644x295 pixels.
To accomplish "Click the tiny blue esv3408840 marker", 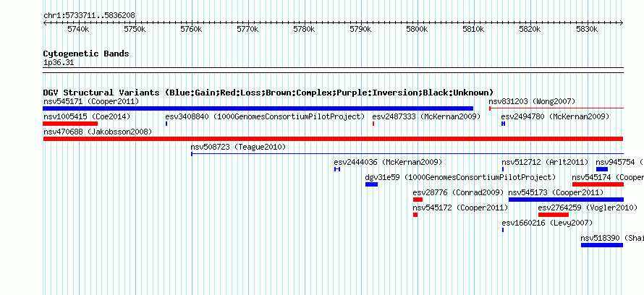I will click(x=166, y=124).
